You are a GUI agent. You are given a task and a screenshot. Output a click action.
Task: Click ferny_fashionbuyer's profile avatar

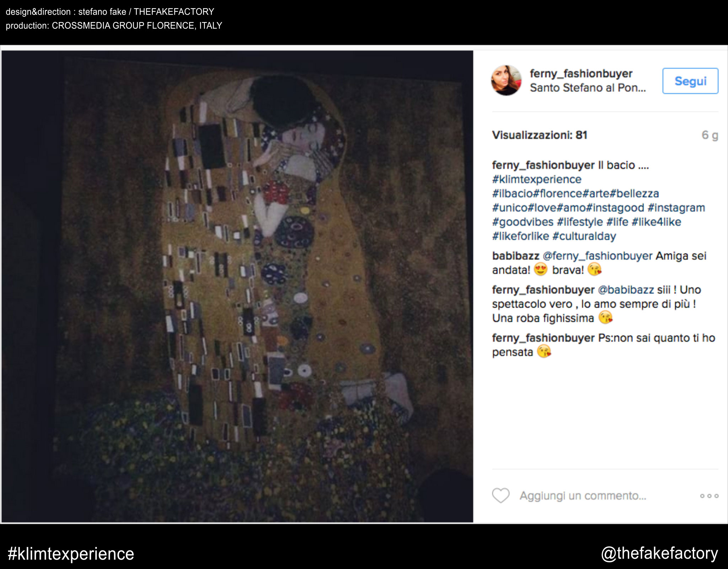pos(506,80)
